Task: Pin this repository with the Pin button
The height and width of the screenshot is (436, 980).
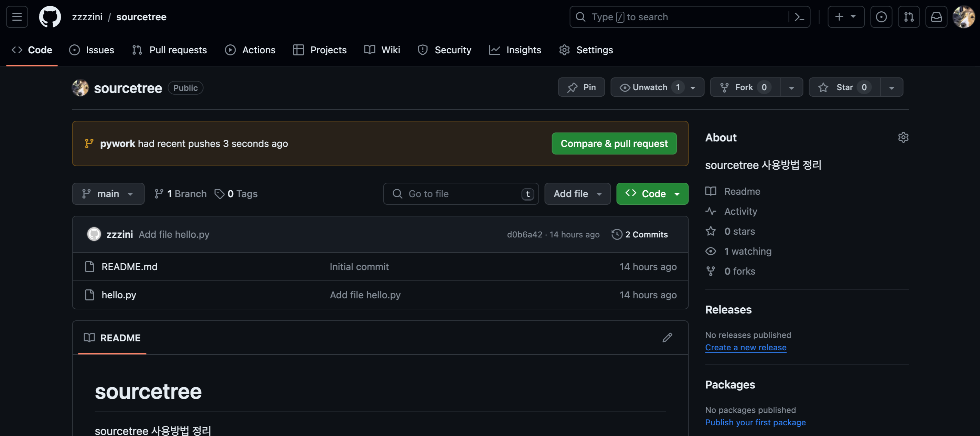Action: [x=581, y=87]
